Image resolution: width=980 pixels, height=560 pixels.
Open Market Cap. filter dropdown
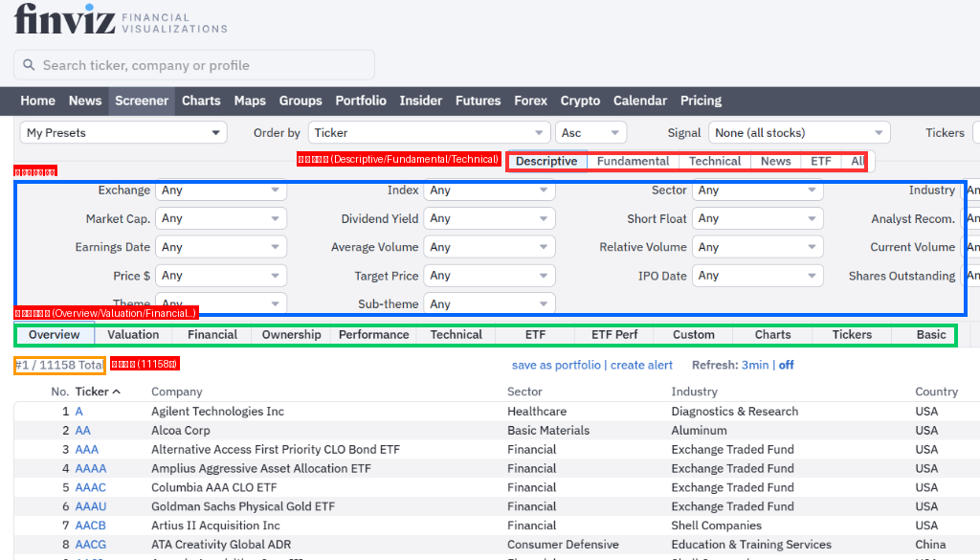(221, 218)
